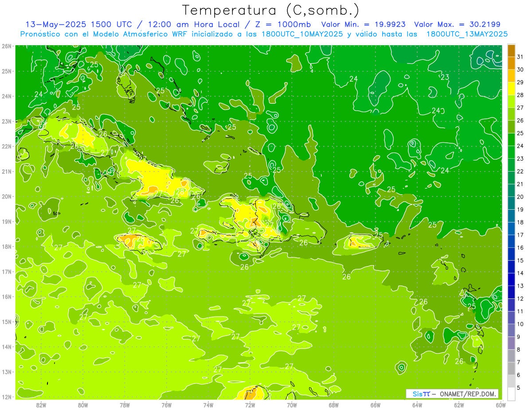Click the legend value 19
This screenshot has width=532, height=411.
pos(520,210)
